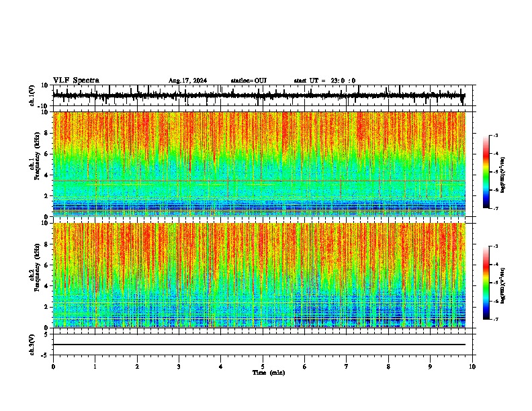This screenshot has width=532, height=411.
Task: Click the '6' tick on ch.1 frequency axis
Action: click(46, 154)
